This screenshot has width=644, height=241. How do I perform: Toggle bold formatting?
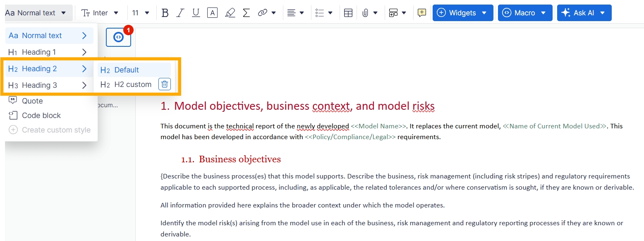(165, 13)
